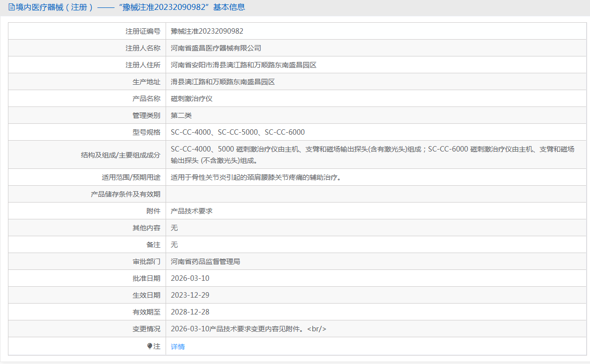Click the 注册人住所 row label
The width and height of the screenshot is (590, 364).
pos(143,65)
